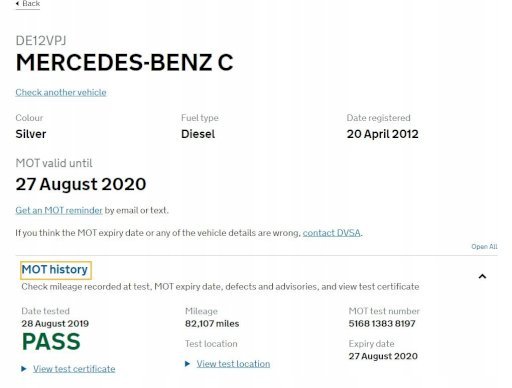The height and width of the screenshot is (388, 512).
Task: Expand View test certificate details
Action: 74,369
